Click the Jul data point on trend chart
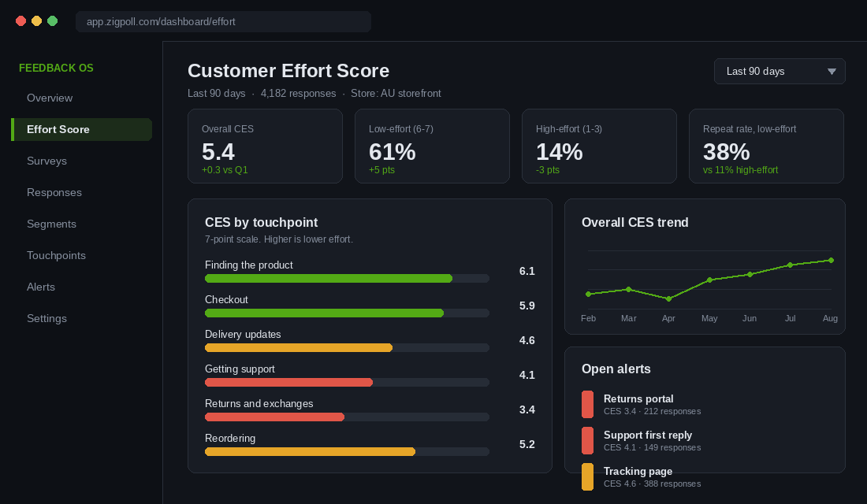The image size is (867, 504). pos(790,265)
